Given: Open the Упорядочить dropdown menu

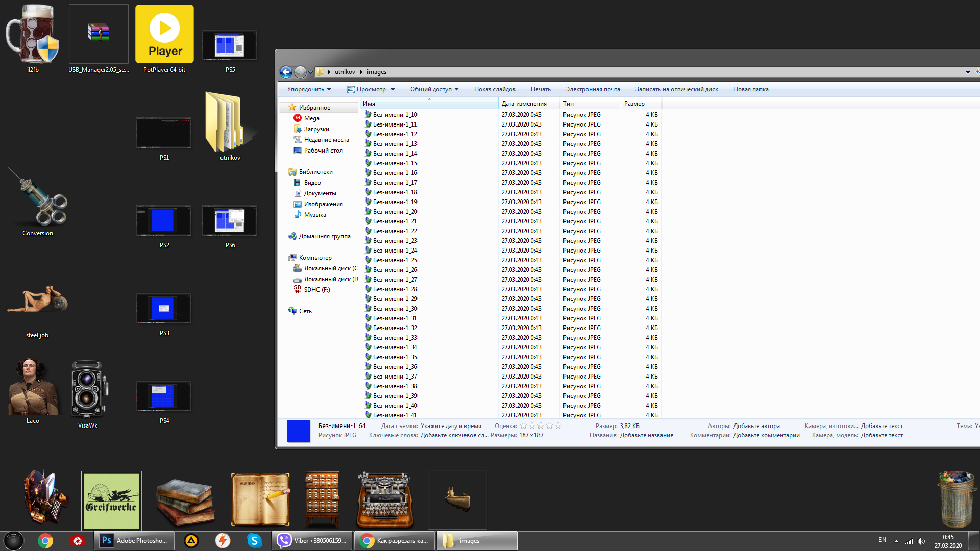Looking at the screenshot, I should [x=309, y=89].
